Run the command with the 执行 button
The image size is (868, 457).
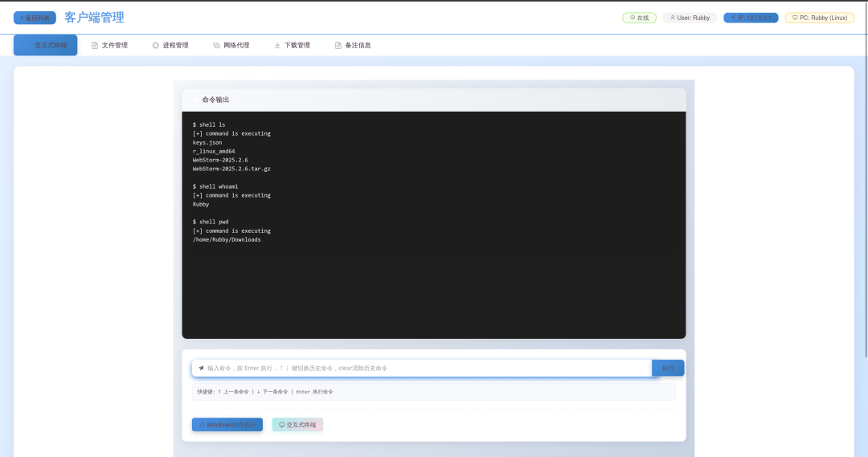pyautogui.click(x=668, y=368)
